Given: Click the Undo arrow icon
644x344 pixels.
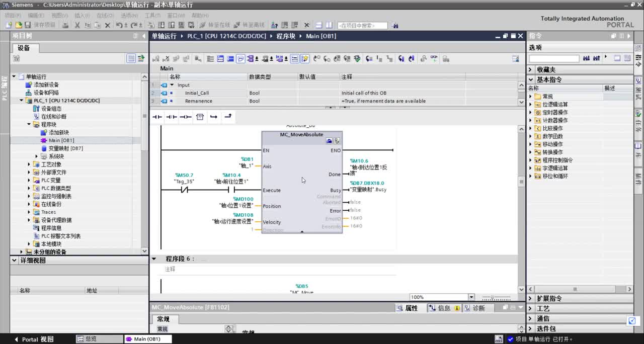Looking at the screenshot, I should [120, 25].
